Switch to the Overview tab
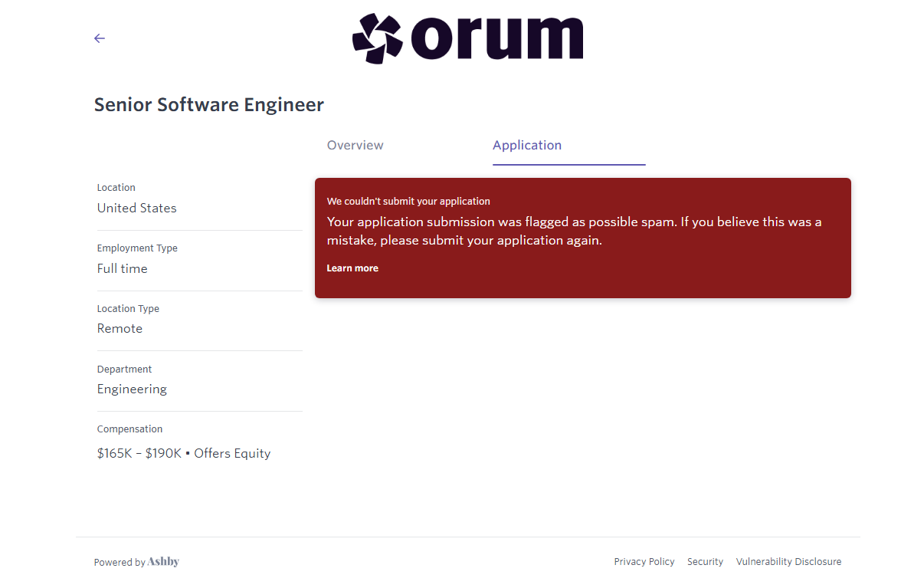This screenshot has width=924, height=588. point(355,146)
